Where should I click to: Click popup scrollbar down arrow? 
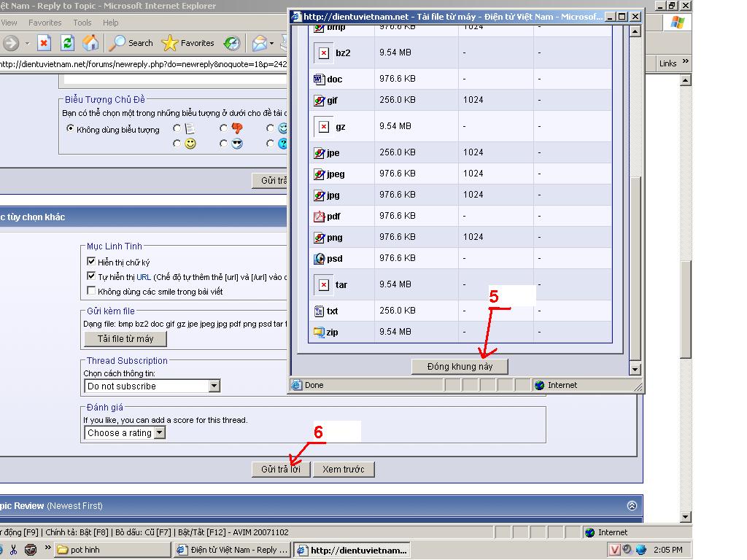[x=635, y=369]
